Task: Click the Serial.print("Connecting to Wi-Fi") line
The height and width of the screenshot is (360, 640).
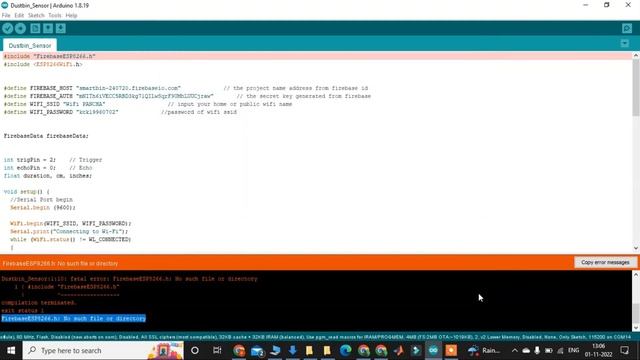Action: tap(69, 231)
